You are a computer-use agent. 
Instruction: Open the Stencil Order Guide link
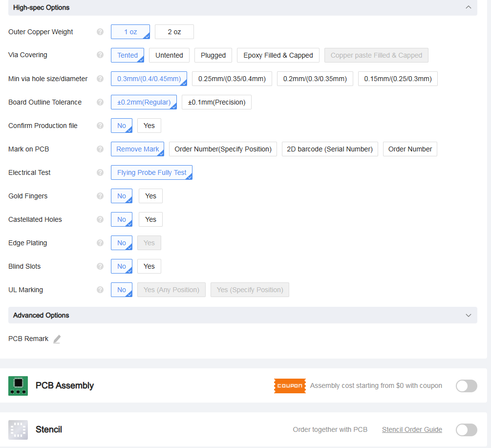tap(412, 430)
